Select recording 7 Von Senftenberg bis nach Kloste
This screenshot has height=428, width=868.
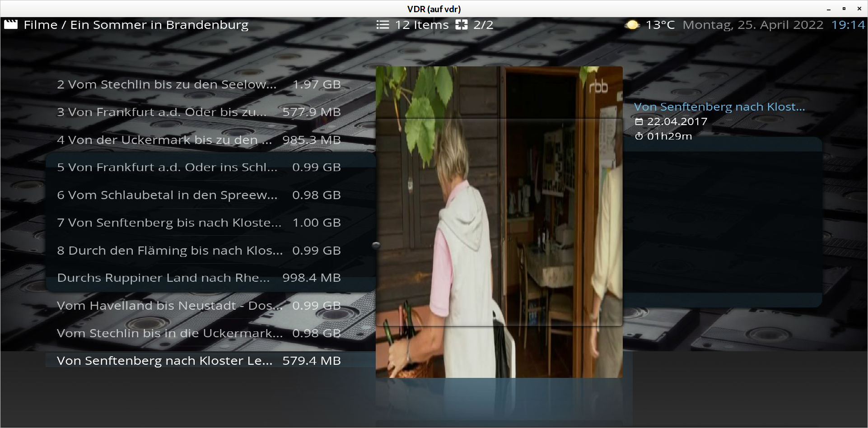[x=199, y=223]
